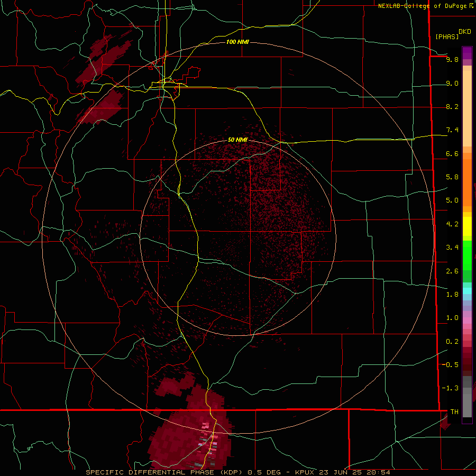This screenshot has height=476, width=476.
Task: Click the 9.0 value on the color scale
Action: pos(452,83)
